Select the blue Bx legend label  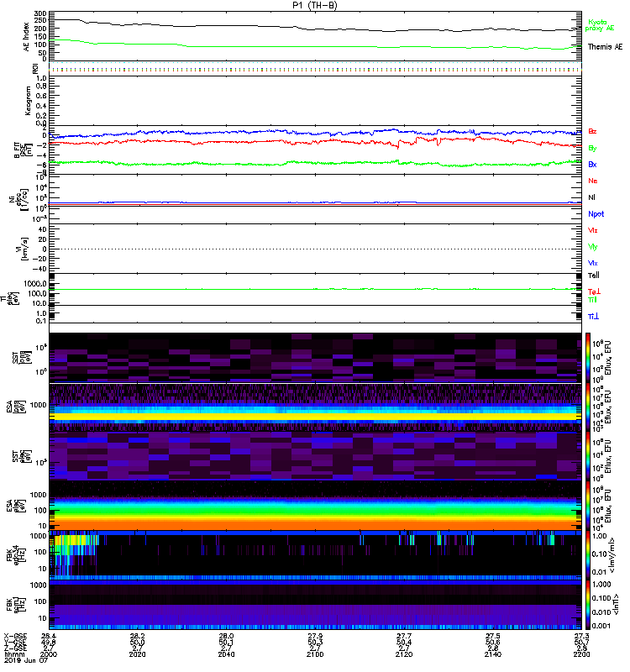pos(592,164)
